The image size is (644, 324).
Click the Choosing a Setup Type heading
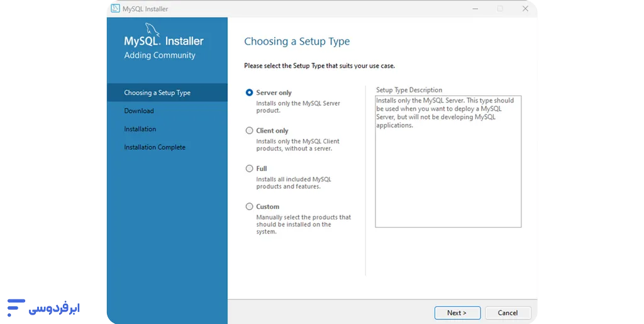pyautogui.click(x=297, y=42)
